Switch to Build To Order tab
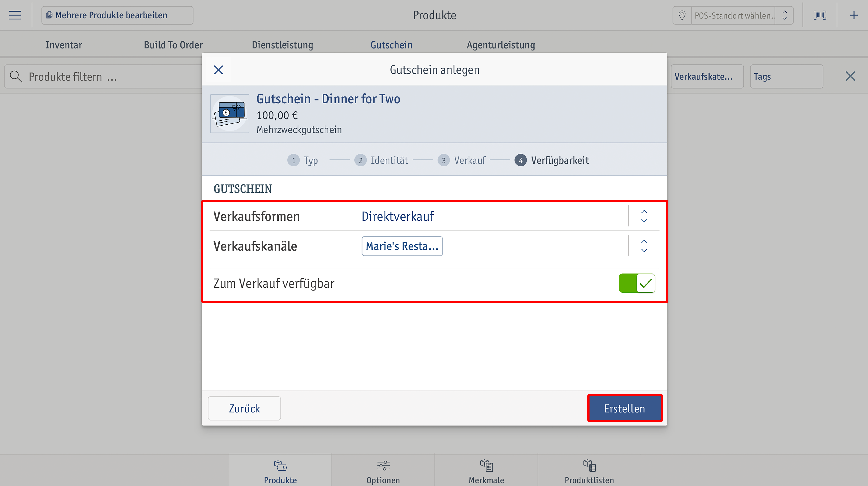This screenshot has width=868, height=486. coord(173,45)
